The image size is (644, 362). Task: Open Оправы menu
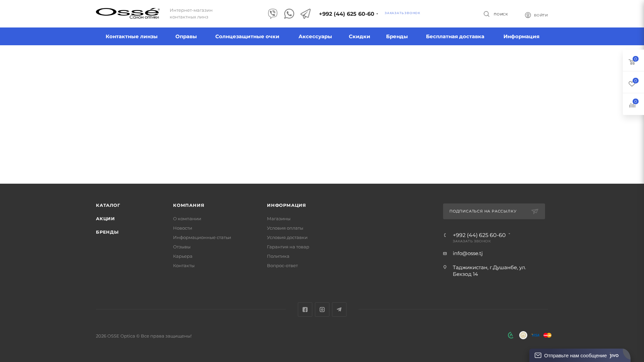tap(186, 37)
